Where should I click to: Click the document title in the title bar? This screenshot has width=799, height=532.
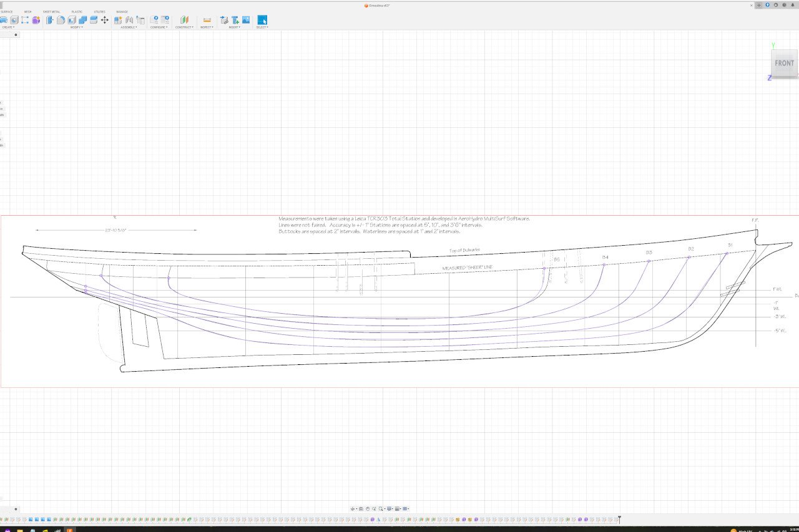tap(379, 5)
